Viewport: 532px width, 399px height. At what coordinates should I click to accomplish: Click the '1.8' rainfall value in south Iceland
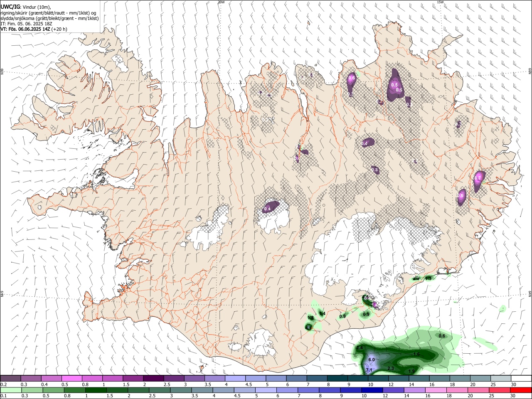coord(310,318)
